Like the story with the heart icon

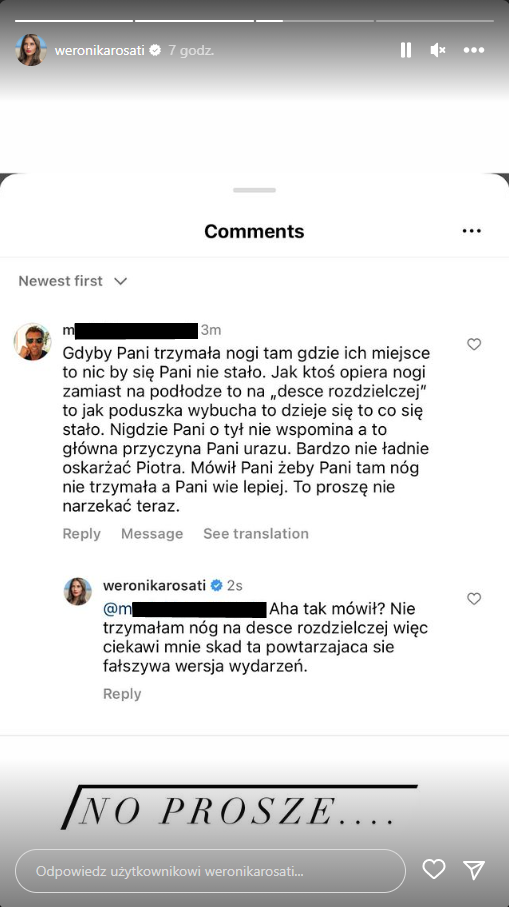(x=434, y=869)
